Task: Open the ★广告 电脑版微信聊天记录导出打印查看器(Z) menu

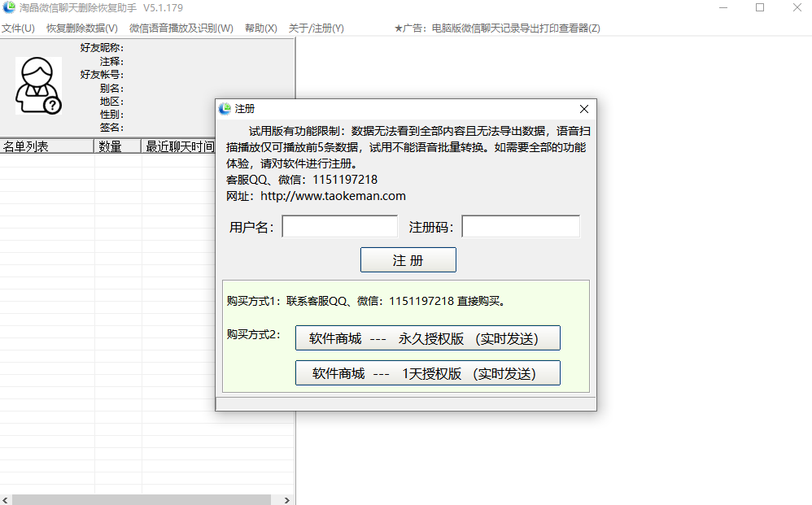Action: click(497, 28)
